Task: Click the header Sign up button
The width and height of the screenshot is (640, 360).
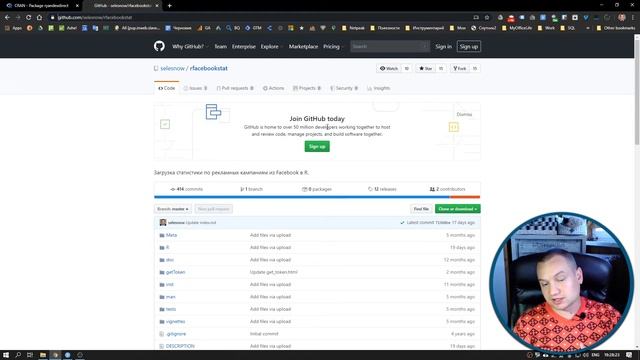Action: 469,47
